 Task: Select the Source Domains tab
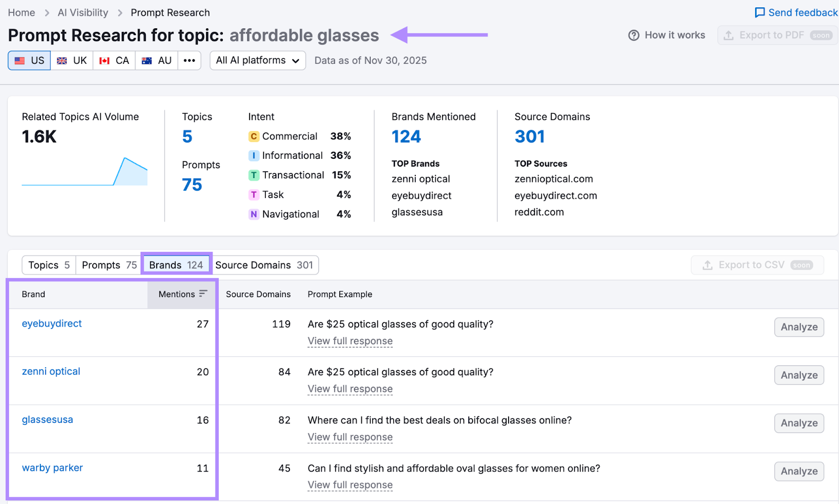(x=265, y=265)
